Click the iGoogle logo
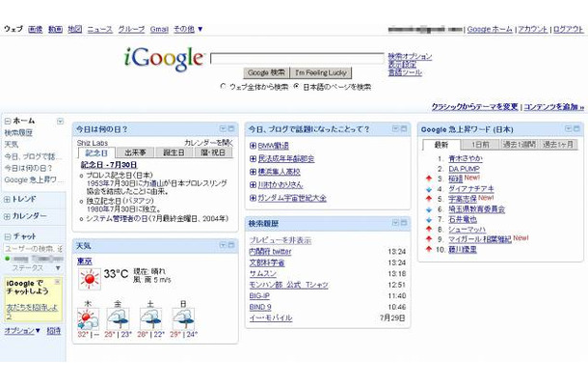 [x=164, y=59]
